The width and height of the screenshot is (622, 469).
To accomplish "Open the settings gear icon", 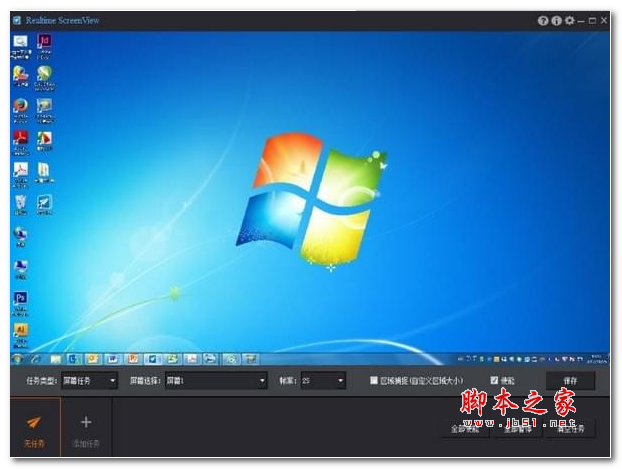I will pyautogui.click(x=569, y=20).
